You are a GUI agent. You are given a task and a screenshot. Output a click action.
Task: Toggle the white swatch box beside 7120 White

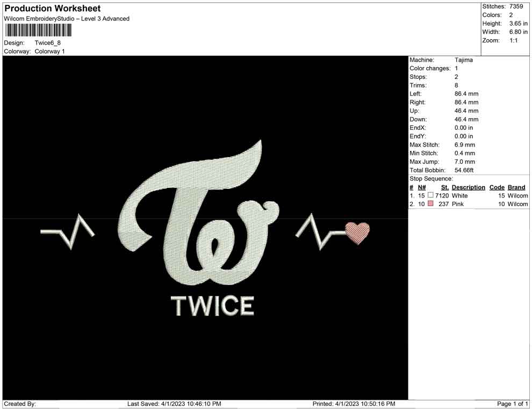(x=429, y=196)
